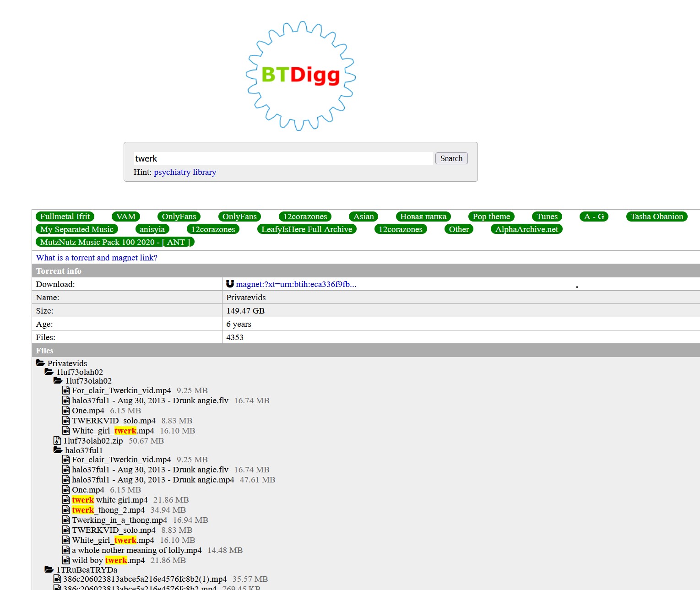Click the 1TRuBeaTRYDa folder name
Image resolution: width=700 pixels, height=590 pixels.
pyautogui.click(x=87, y=570)
